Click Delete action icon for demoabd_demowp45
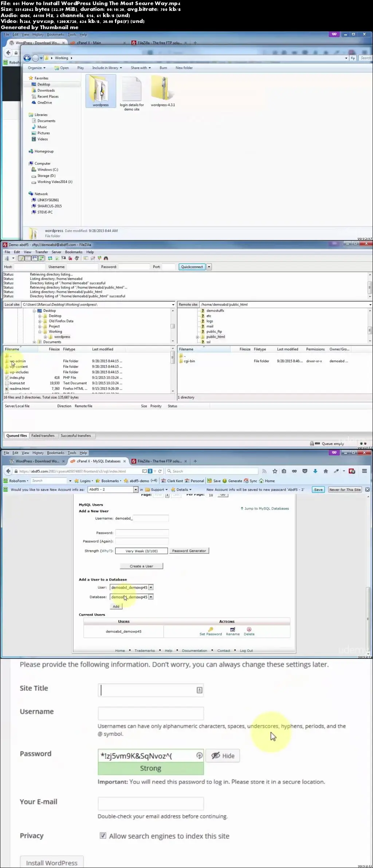This screenshot has width=373, height=868. [249, 629]
